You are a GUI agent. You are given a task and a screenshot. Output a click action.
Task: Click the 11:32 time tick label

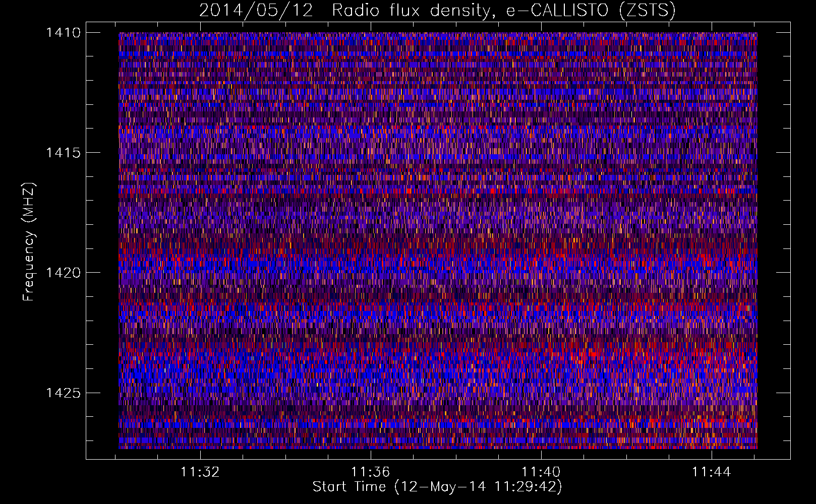[201, 472]
